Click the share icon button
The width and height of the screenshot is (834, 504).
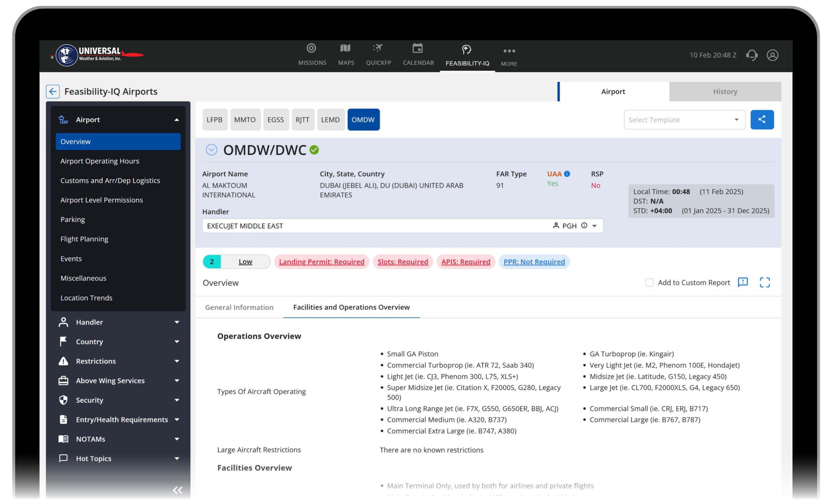pos(762,120)
